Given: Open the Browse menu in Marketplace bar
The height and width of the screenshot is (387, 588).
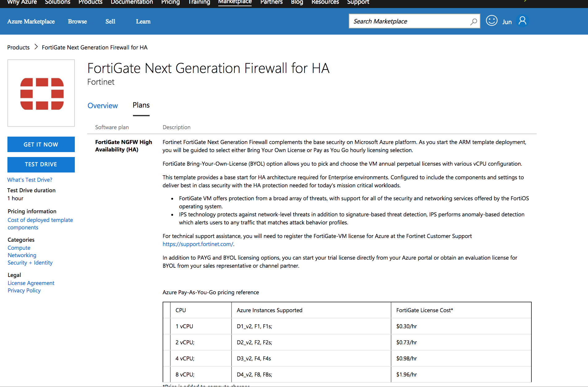Looking at the screenshot, I should click(x=77, y=21).
